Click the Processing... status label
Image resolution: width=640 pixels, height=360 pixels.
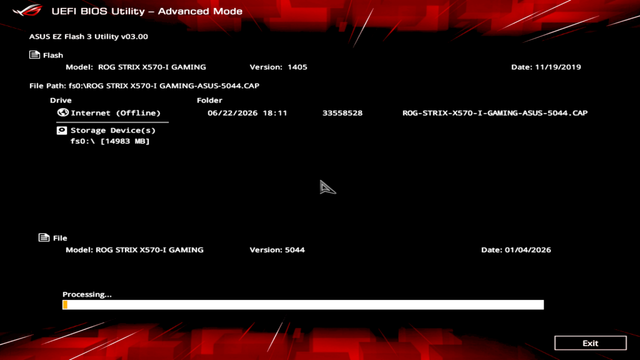click(87, 294)
